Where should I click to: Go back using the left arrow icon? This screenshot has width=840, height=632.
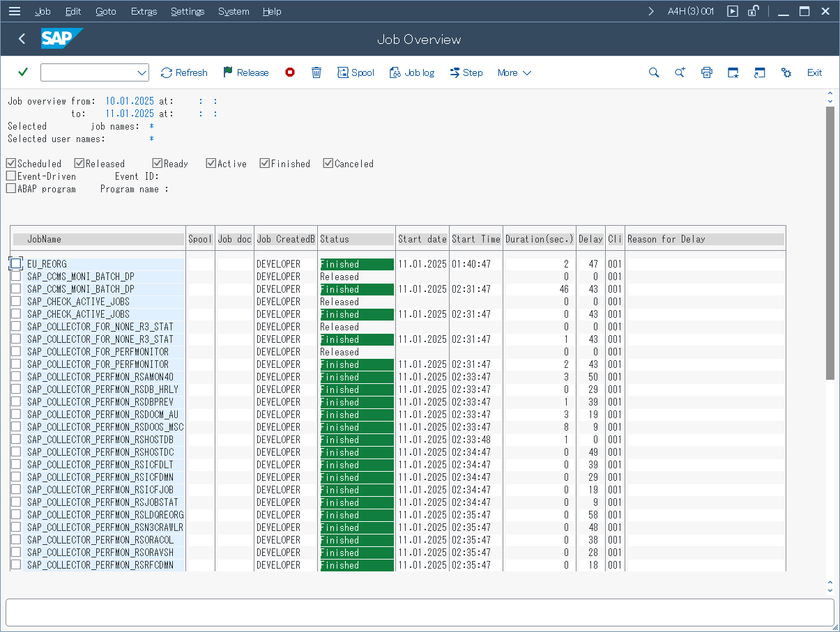click(22, 39)
